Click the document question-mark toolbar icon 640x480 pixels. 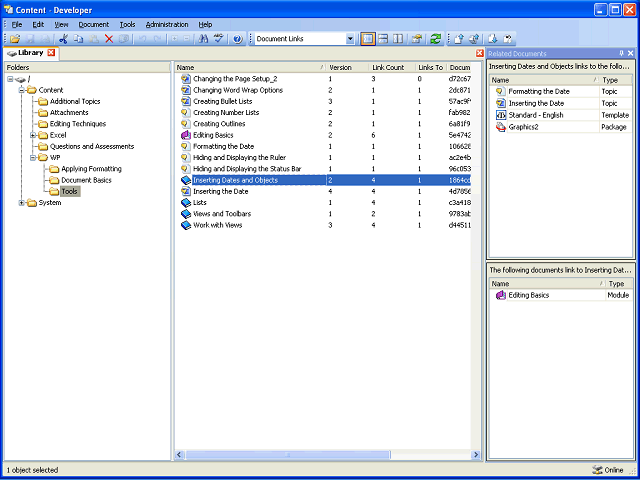pyautogui.click(x=507, y=39)
